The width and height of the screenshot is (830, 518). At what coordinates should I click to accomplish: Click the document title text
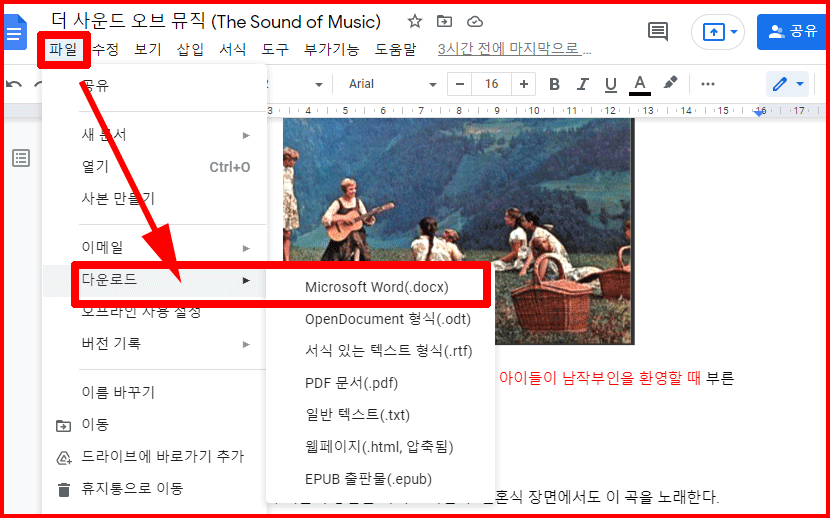[x=216, y=21]
